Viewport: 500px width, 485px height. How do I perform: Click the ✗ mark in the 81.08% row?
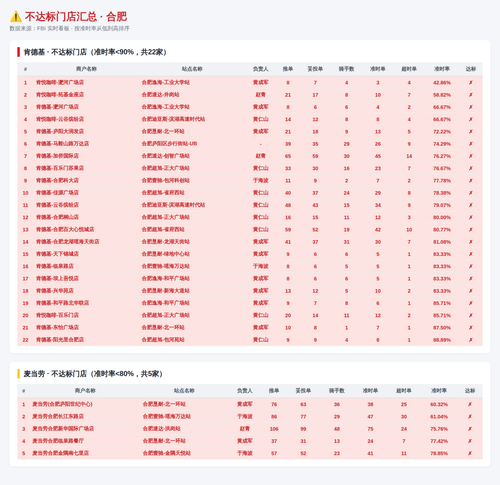pyautogui.click(x=471, y=242)
